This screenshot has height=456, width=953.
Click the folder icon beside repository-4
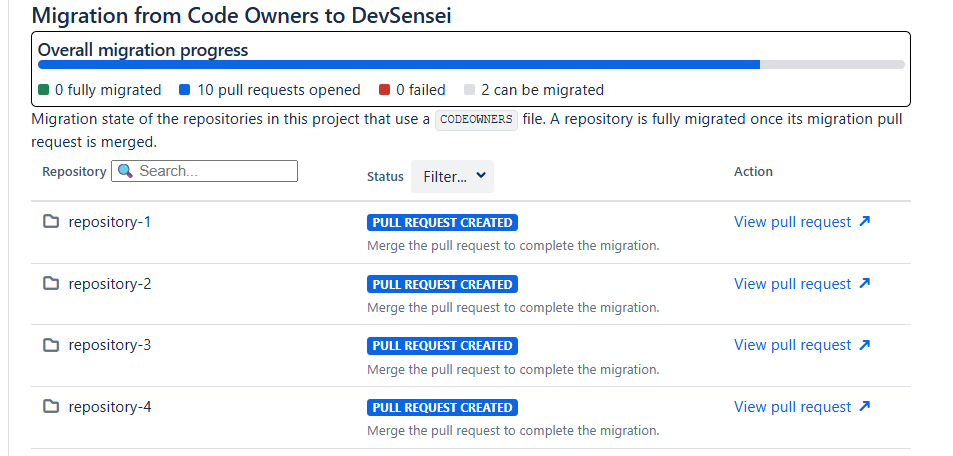click(51, 406)
